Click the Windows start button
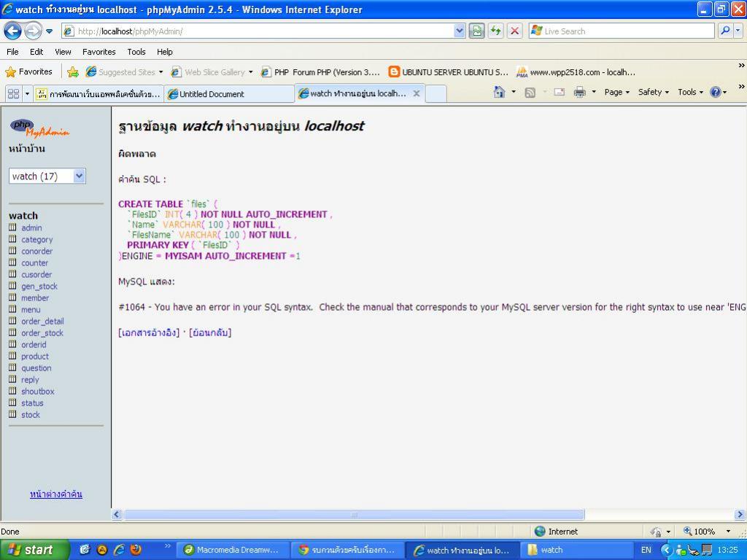The height and width of the screenshot is (560, 747). pyautogui.click(x=34, y=550)
